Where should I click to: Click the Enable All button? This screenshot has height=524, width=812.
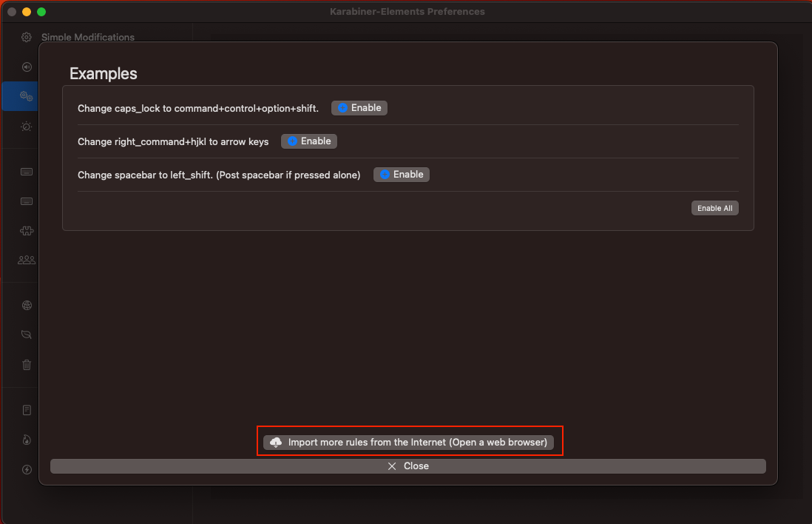tap(714, 207)
